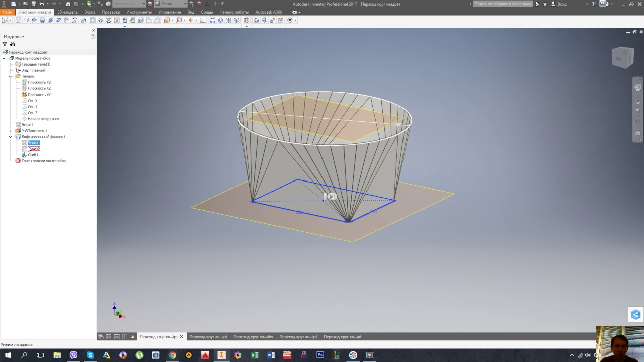The height and width of the screenshot is (362, 644).
Task: Open the Файл application menu
Action: point(7,12)
